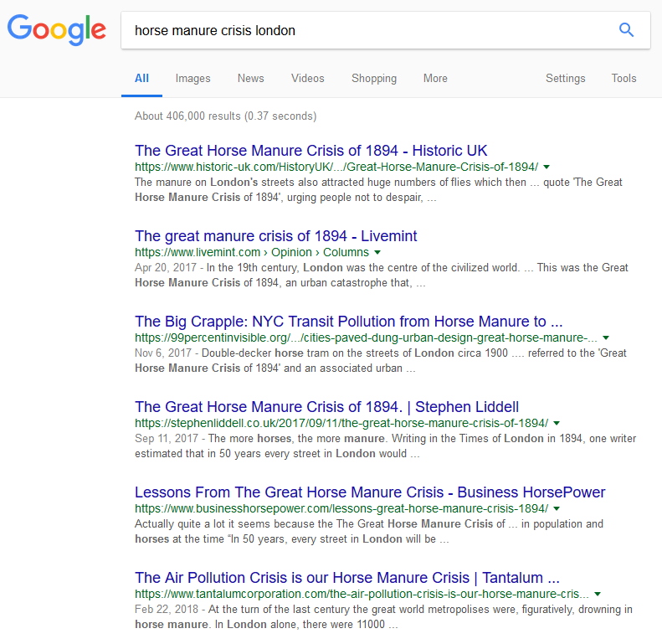
Task: Open 'The Big Crapple' NYC Transit result
Action: (x=348, y=322)
